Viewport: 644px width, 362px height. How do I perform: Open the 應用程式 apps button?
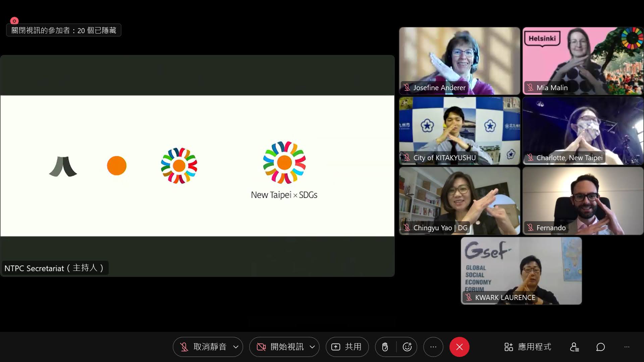pyautogui.click(x=528, y=347)
